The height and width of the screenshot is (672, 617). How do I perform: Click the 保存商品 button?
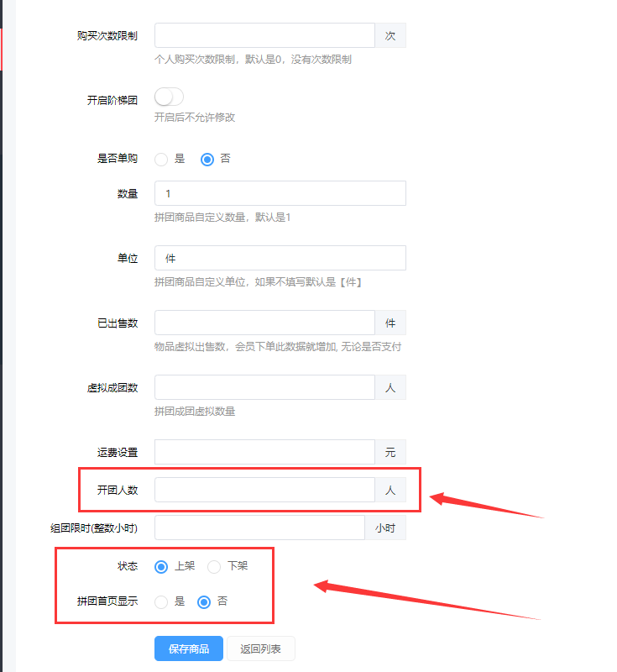[x=189, y=648]
